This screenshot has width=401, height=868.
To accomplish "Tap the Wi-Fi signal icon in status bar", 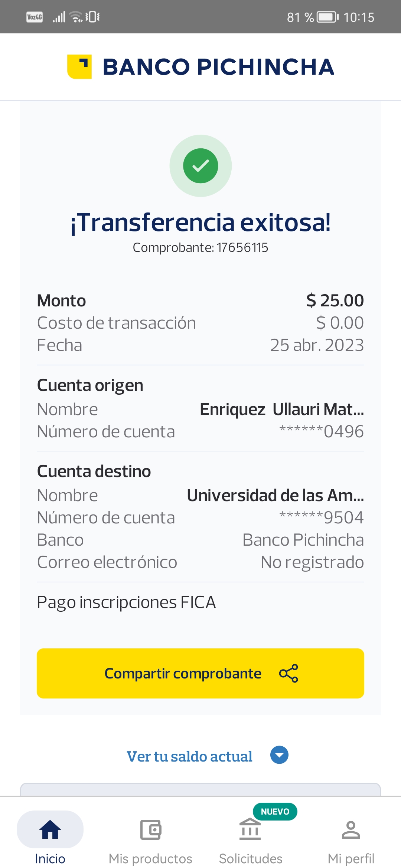I will (76, 17).
